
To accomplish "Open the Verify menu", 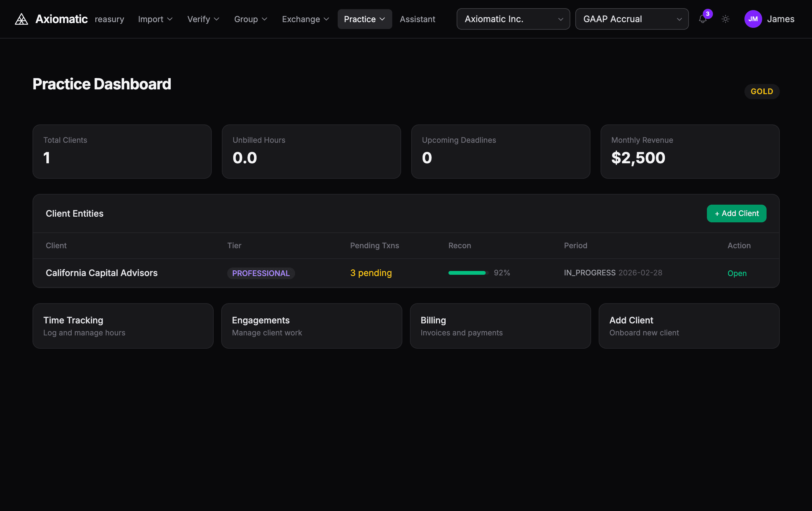I will (203, 19).
